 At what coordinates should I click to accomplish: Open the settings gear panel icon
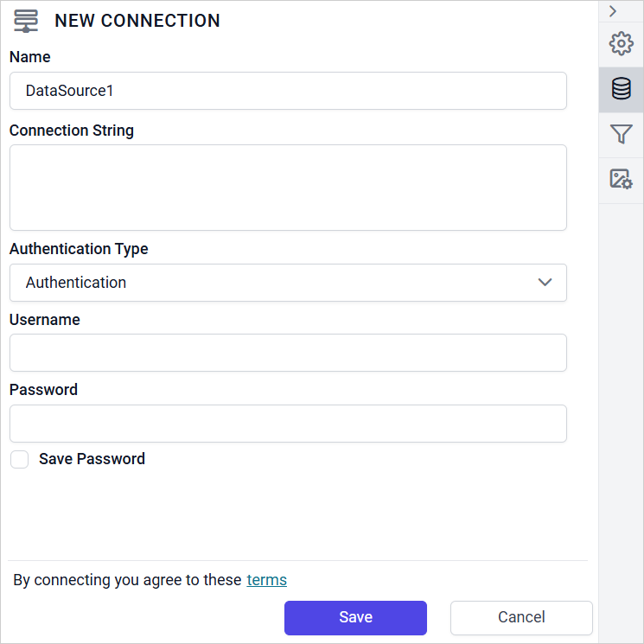[x=621, y=44]
